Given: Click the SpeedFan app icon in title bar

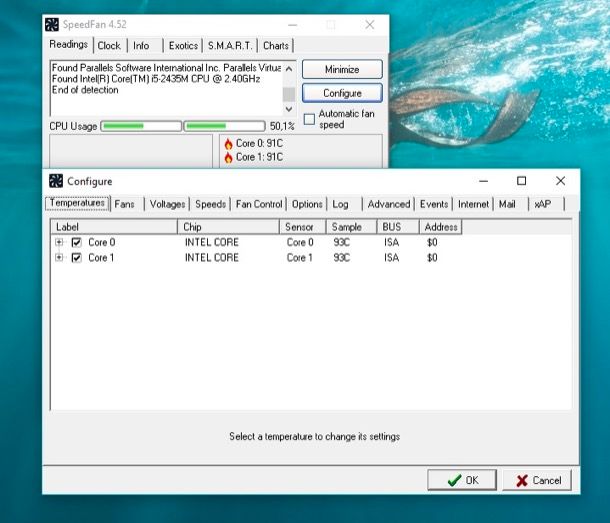Looking at the screenshot, I should 52,25.
